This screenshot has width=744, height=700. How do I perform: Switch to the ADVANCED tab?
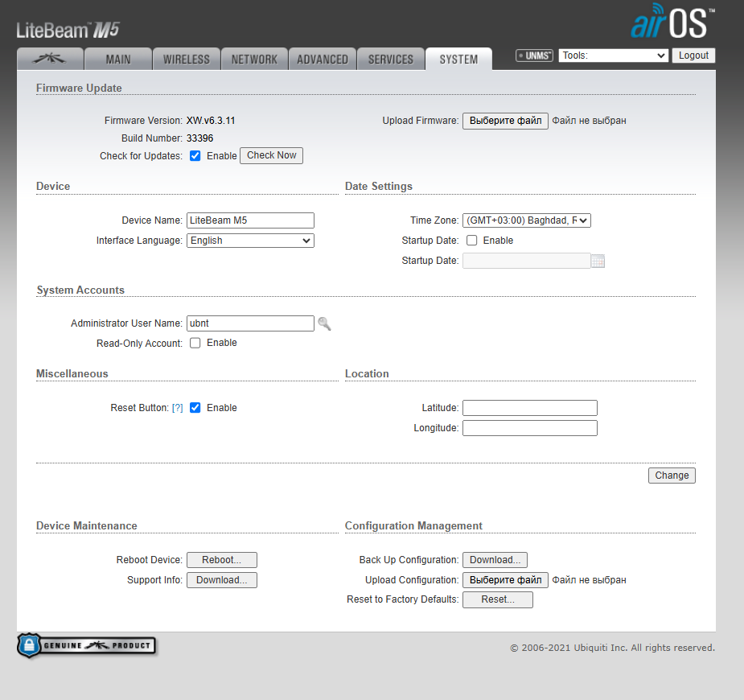coord(323,59)
